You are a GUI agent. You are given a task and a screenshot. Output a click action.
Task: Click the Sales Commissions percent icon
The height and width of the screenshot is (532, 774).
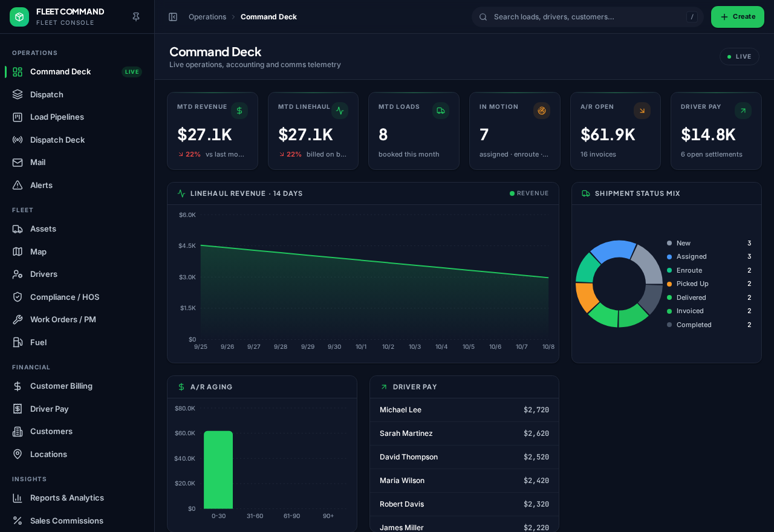[x=18, y=521]
